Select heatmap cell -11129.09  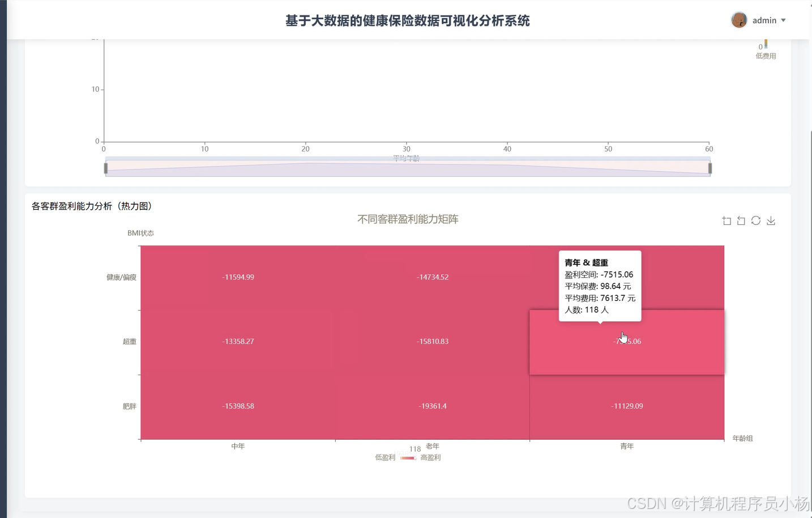pyautogui.click(x=627, y=406)
